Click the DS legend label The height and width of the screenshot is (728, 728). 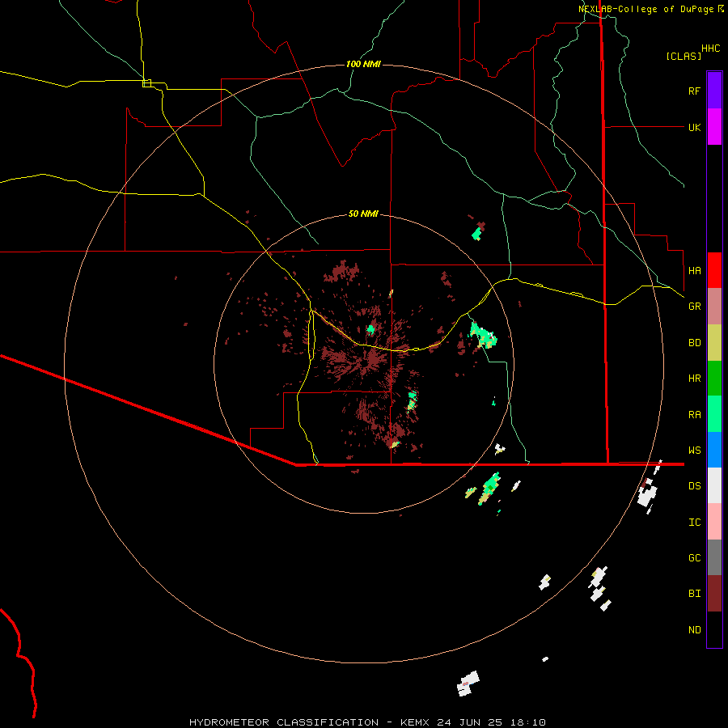pyautogui.click(x=694, y=486)
